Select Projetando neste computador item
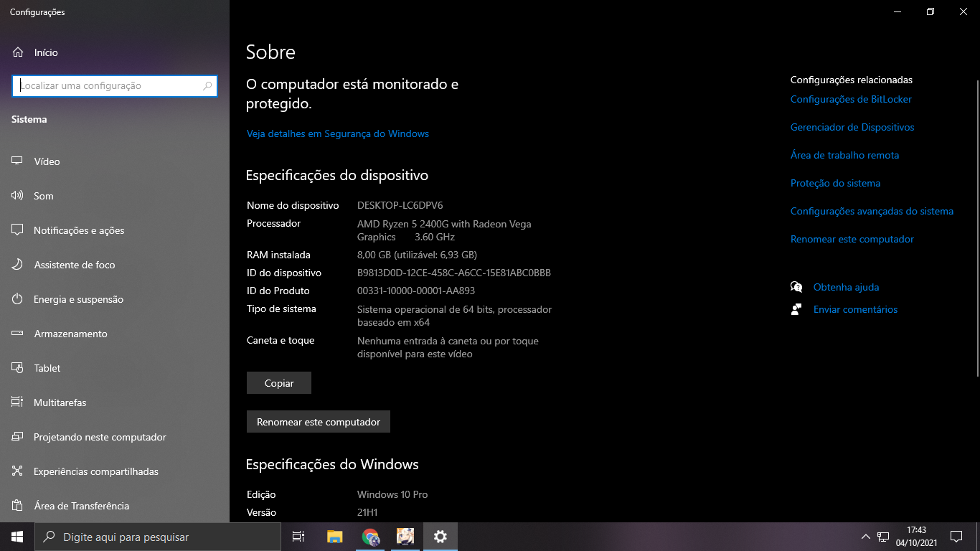The width and height of the screenshot is (980, 551). [115, 437]
